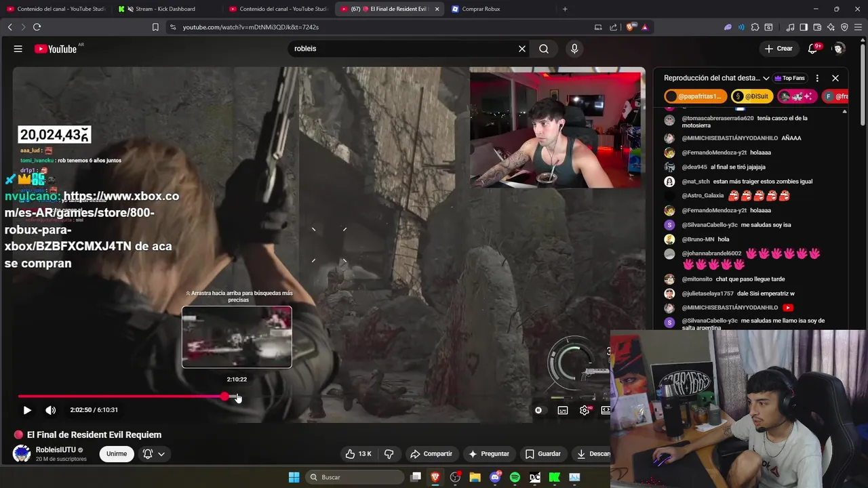The width and height of the screenshot is (868, 488).
Task: Switch to the Stream - Kick Dashboard tab
Action: pyautogui.click(x=165, y=9)
